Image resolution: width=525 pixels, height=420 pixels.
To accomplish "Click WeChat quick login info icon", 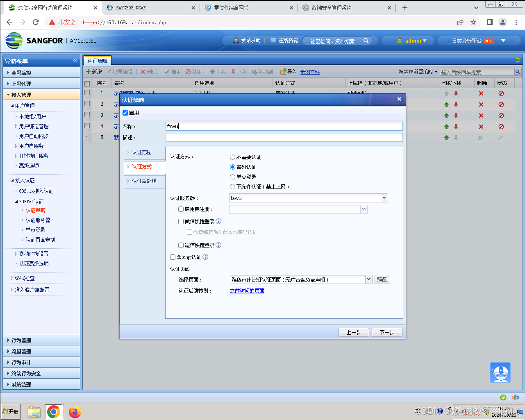I will pos(218,221).
